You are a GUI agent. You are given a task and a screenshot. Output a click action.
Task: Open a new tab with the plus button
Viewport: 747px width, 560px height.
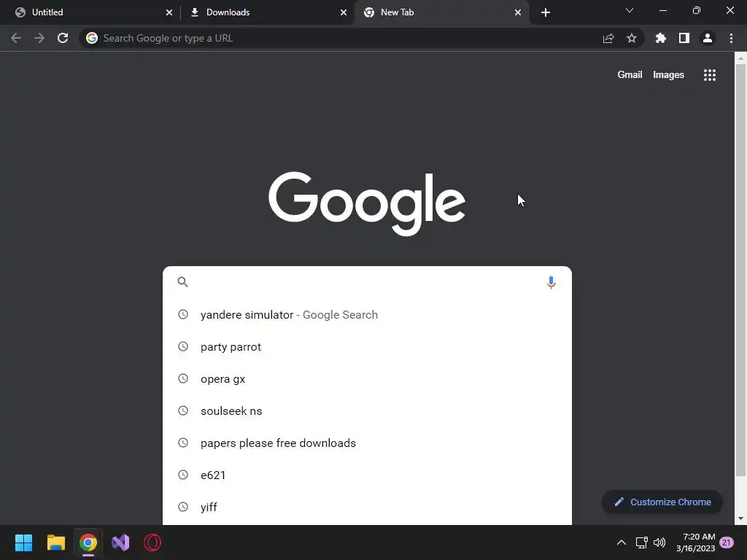point(546,12)
